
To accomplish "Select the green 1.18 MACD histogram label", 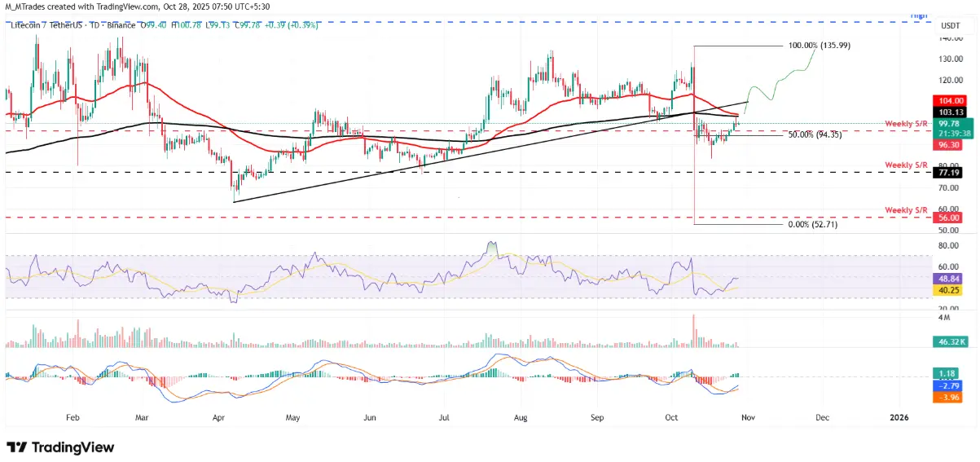I will (x=947, y=373).
